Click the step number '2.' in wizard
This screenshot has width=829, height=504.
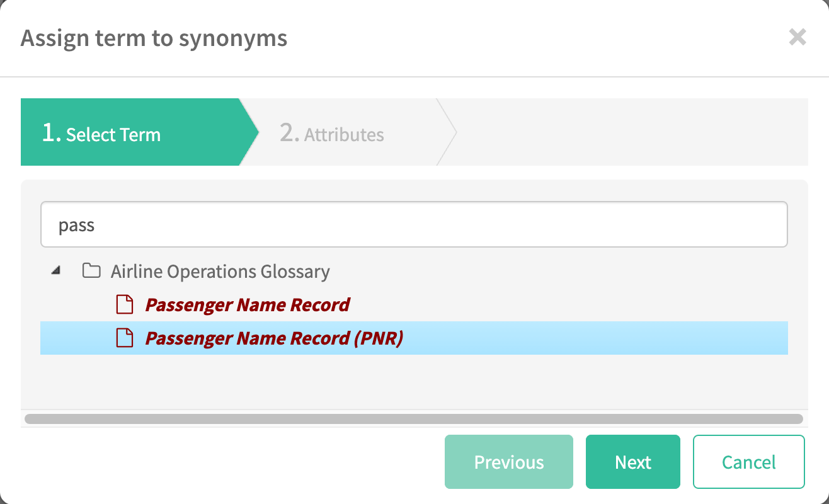tap(289, 133)
